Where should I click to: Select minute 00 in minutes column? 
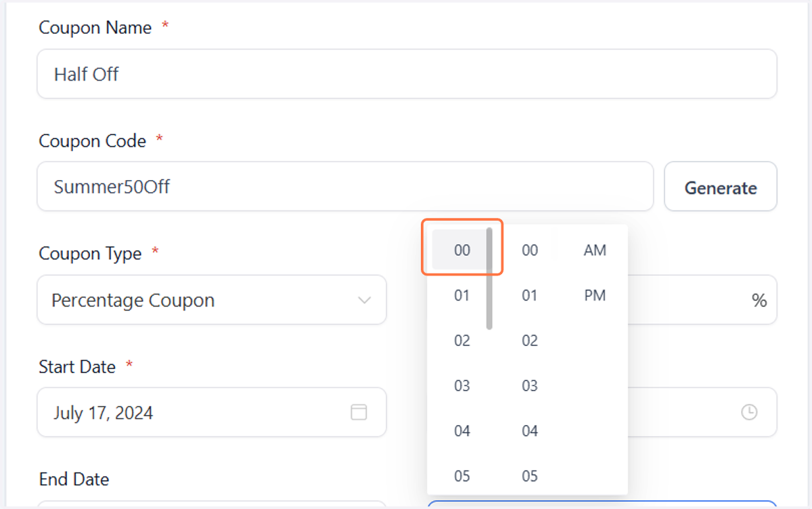[x=530, y=250]
